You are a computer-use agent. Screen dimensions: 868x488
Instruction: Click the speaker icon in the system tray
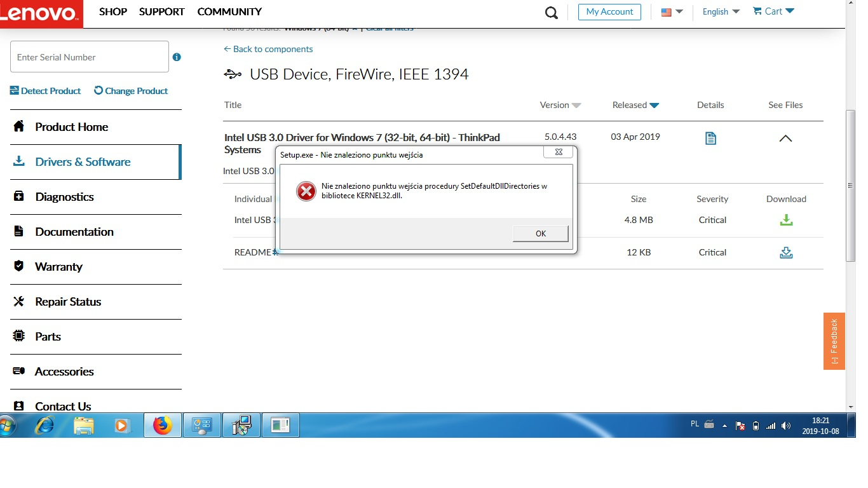(784, 425)
